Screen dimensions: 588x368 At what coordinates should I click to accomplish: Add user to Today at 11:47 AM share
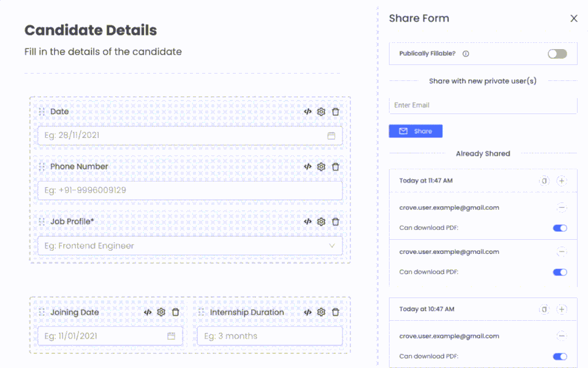[562, 181]
